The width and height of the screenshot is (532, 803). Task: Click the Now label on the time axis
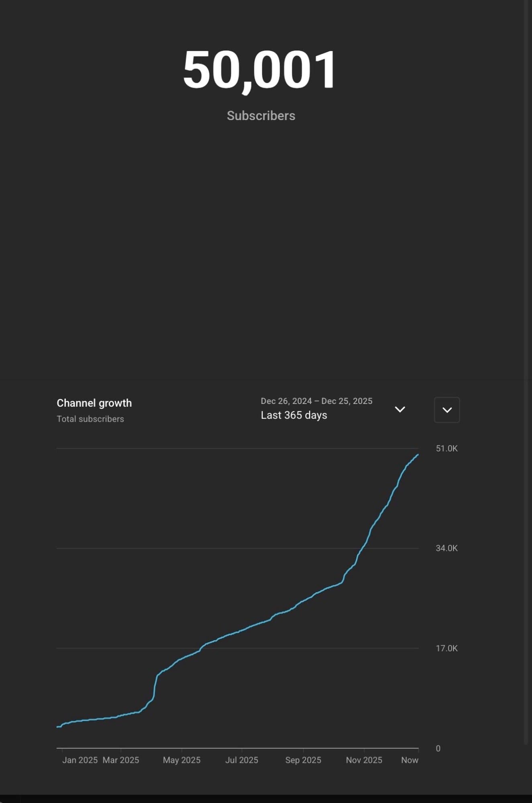pos(410,760)
